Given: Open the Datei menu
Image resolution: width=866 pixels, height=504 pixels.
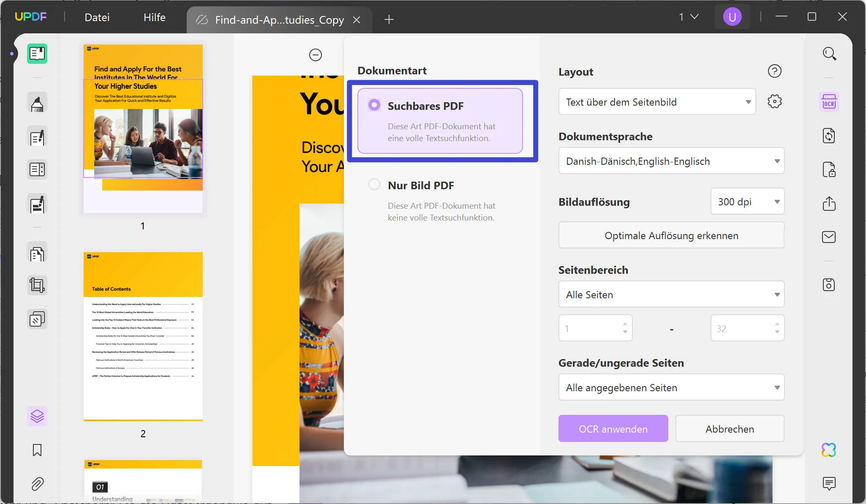Looking at the screenshot, I should point(97,17).
